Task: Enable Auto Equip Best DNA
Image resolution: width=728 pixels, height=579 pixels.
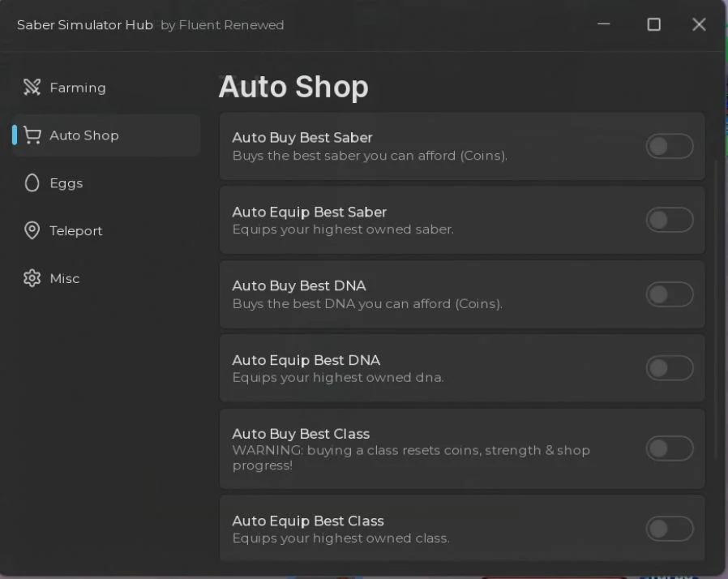Action: coord(670,368)
